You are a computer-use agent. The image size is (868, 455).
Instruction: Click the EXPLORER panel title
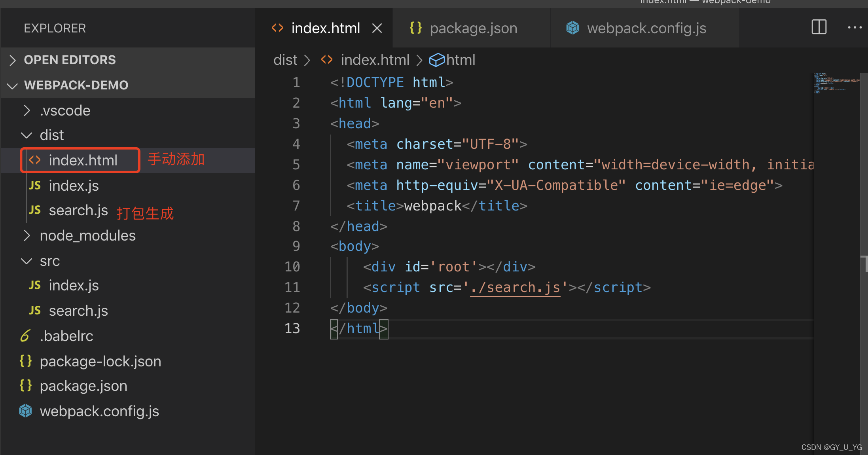(55, 28)
